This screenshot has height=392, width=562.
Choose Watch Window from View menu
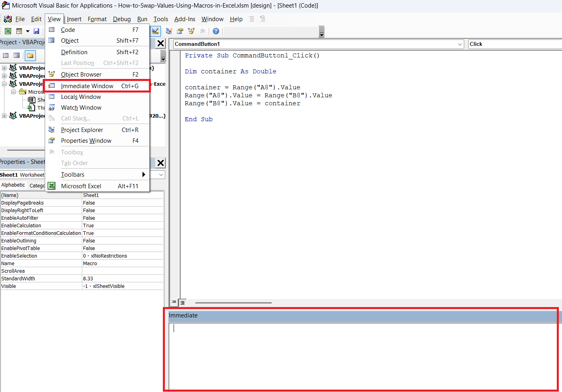tap(97, 108)
